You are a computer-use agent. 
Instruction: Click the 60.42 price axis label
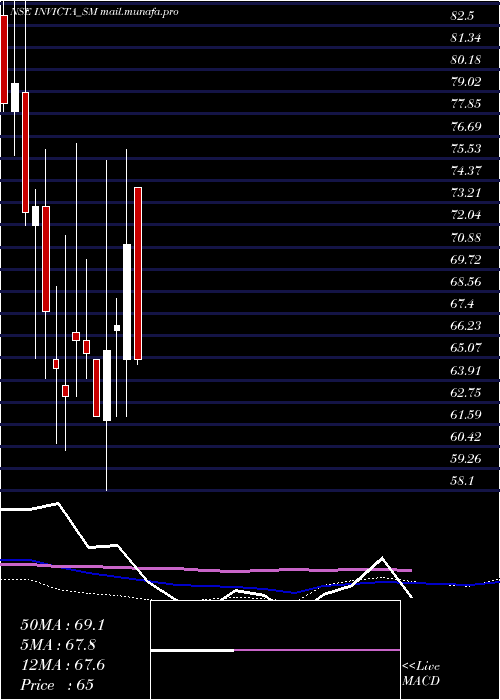pyautogui.click(x=466, y=437)
